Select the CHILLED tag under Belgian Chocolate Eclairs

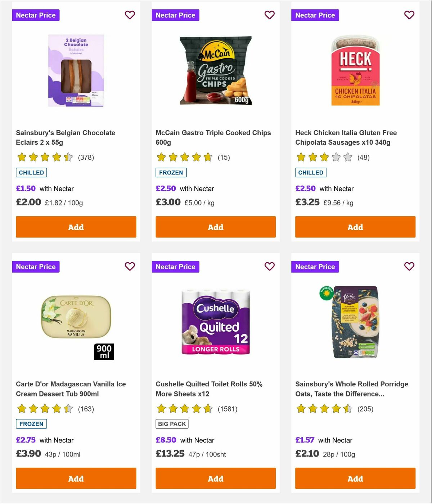click(31, 172)
